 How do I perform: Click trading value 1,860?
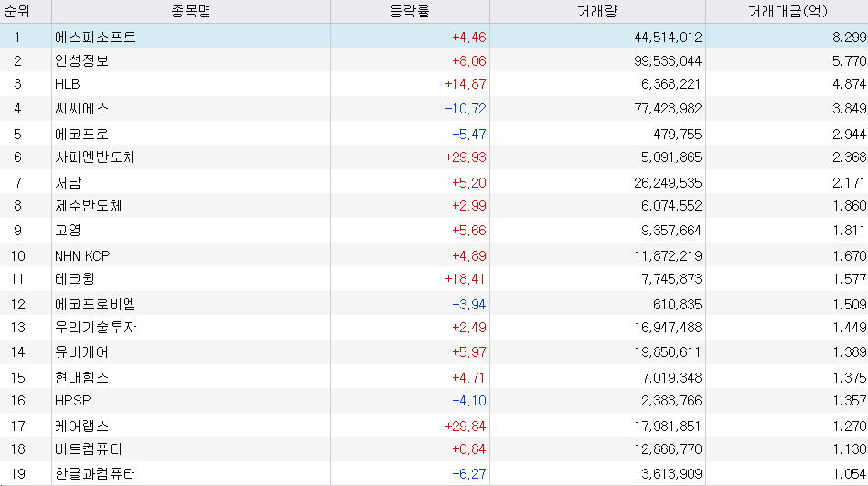849,206
